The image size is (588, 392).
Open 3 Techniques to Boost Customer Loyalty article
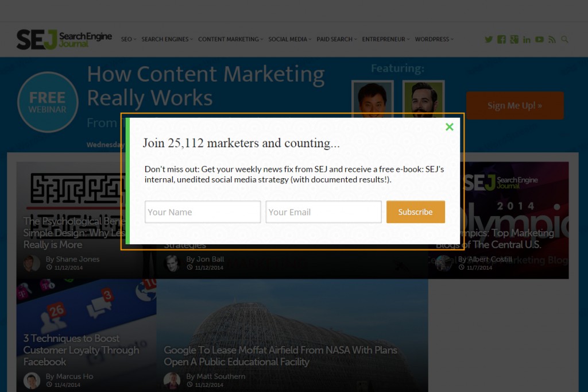(x=81, y=350)
